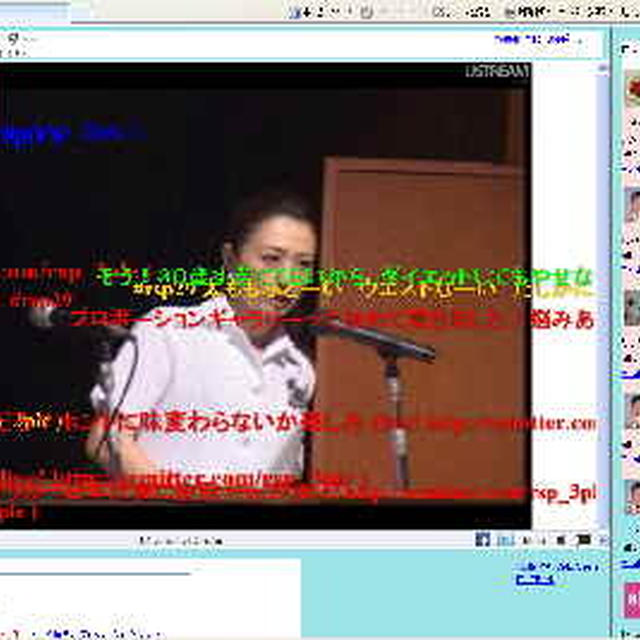Click the USTREAM logo in the video player

pos(497,71)
